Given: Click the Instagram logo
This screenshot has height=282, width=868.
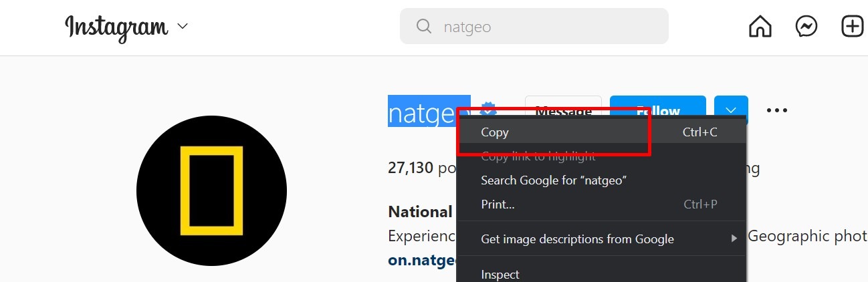Looking at the screenshot, I should point(116,27).
